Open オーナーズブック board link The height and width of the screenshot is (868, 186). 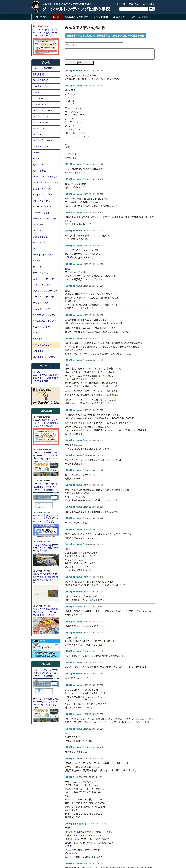46,87
